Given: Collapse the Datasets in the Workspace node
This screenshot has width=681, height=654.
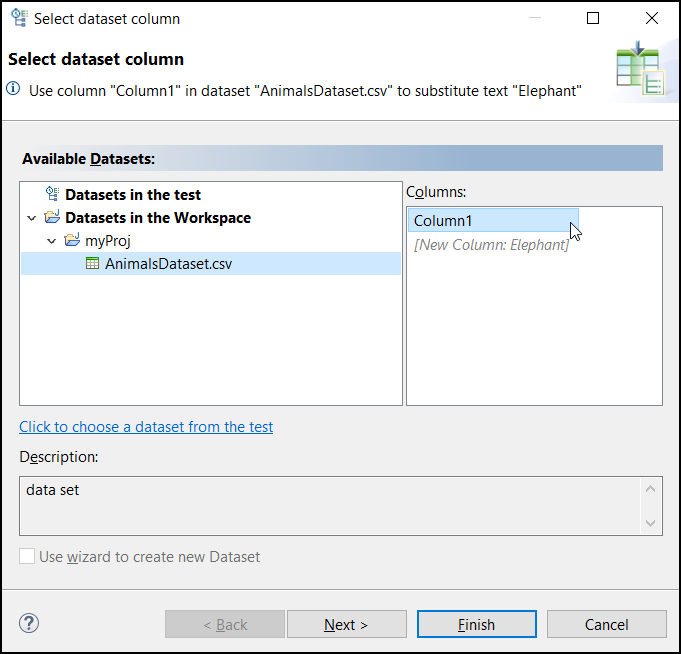Looking at the screenshot, I should pos(31,218).
